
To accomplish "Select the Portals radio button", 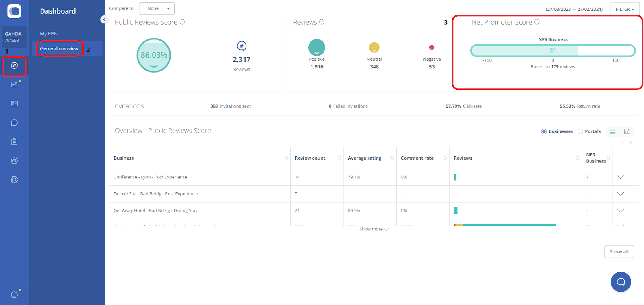I will coord(580,131).
